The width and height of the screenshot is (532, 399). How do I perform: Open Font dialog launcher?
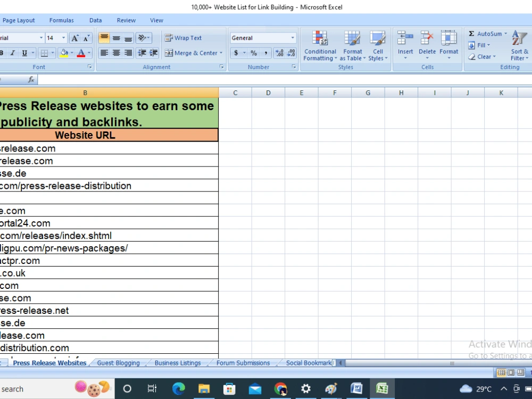(89, 67)
